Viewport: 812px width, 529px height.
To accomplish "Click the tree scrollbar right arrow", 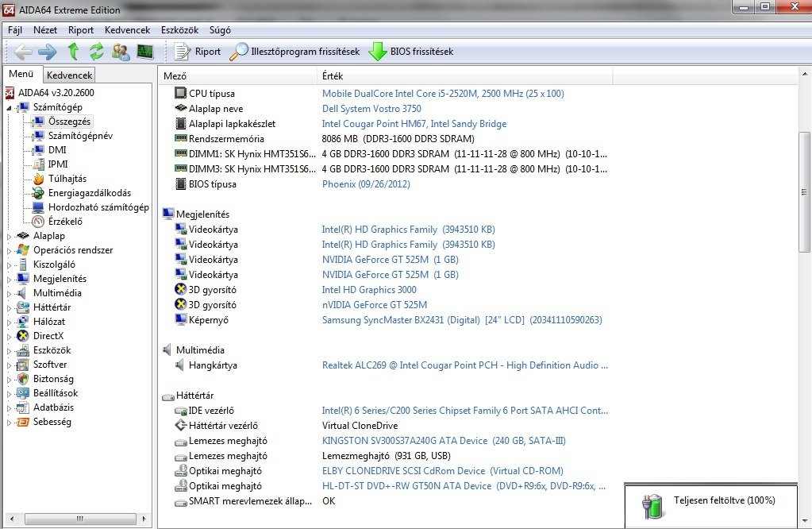I will 144,518.
